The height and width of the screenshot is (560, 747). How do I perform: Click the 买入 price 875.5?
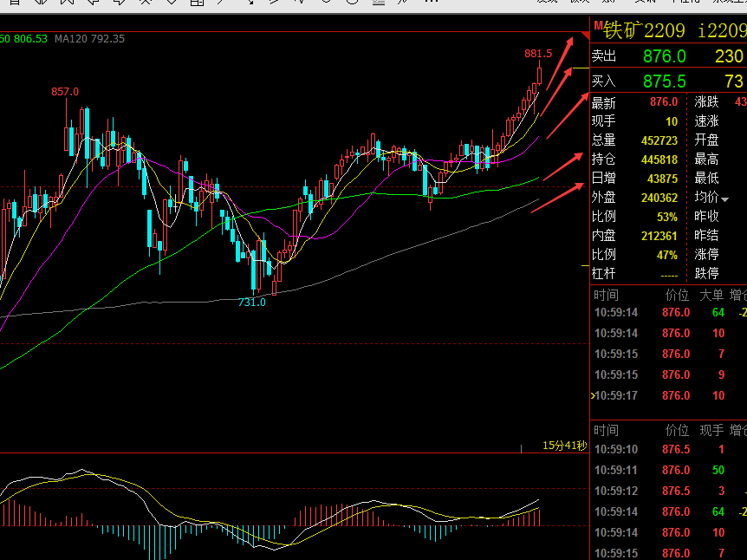664,81
